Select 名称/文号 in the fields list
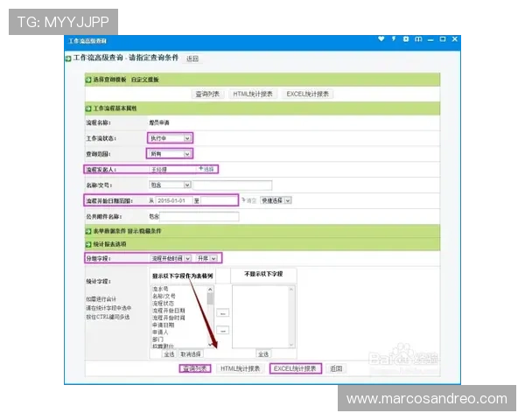Screen dimensions: 525x420 tap(164, 296)
